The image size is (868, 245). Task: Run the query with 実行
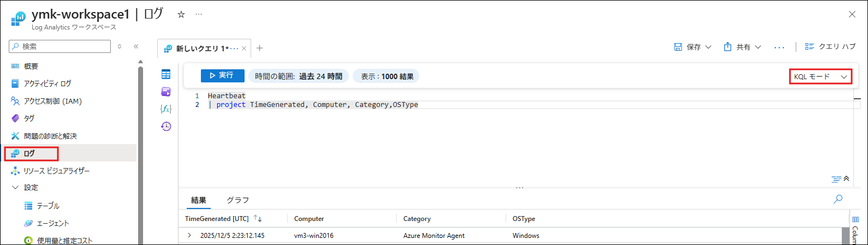click(x=222, y=76)
